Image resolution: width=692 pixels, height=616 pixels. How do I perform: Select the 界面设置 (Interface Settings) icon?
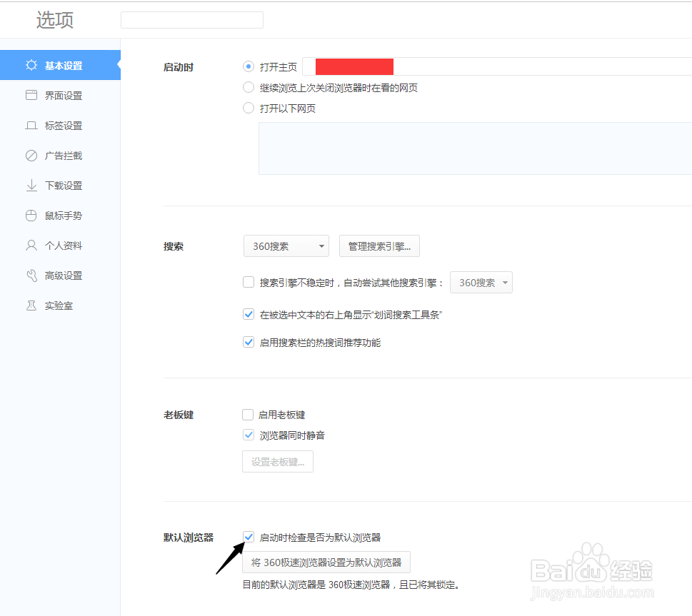[31, 94]
